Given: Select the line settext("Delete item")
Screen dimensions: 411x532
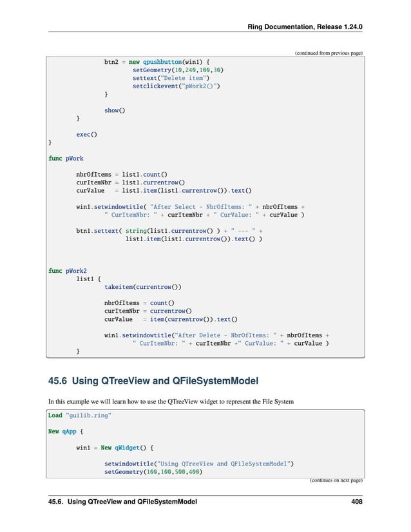Looking at the screenshot, I should tap(171, 78).
